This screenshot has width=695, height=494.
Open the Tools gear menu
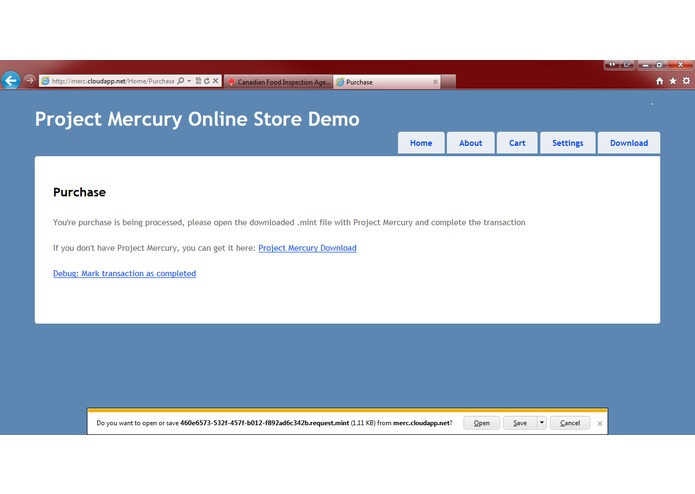click(x=686, y=81)
